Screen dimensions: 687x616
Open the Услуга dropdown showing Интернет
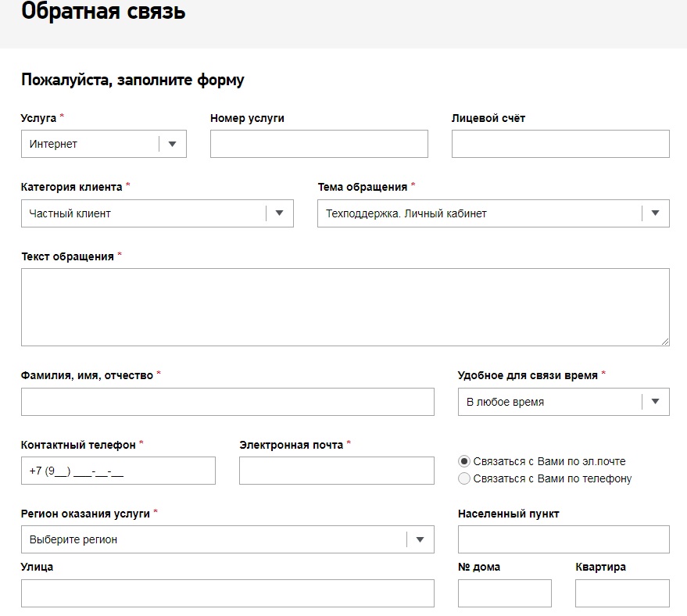point(104,144)
